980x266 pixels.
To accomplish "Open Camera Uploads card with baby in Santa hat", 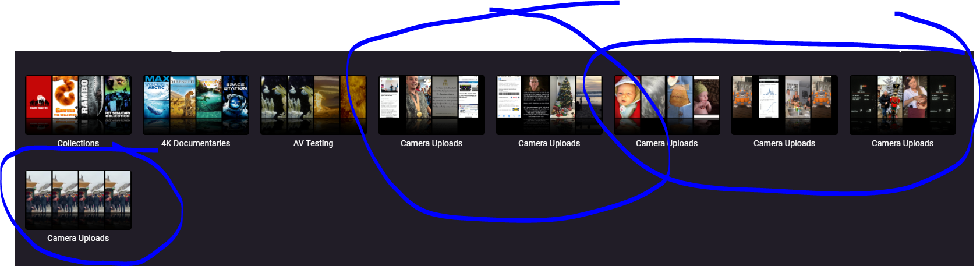I will coord(667,105).
